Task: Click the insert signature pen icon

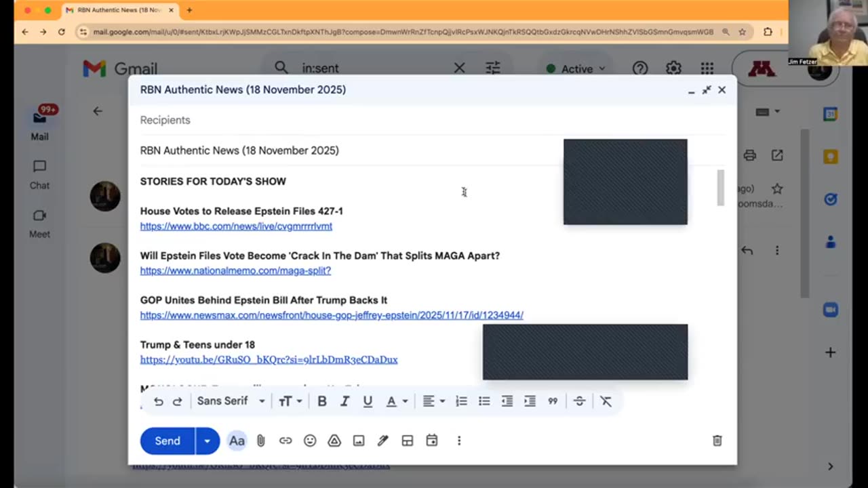Action: 383,441
